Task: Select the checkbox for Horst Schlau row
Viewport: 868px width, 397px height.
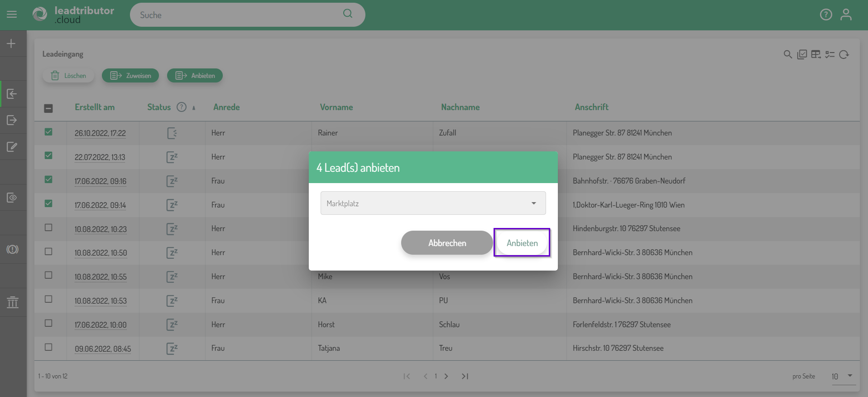Action: point(48,323)
